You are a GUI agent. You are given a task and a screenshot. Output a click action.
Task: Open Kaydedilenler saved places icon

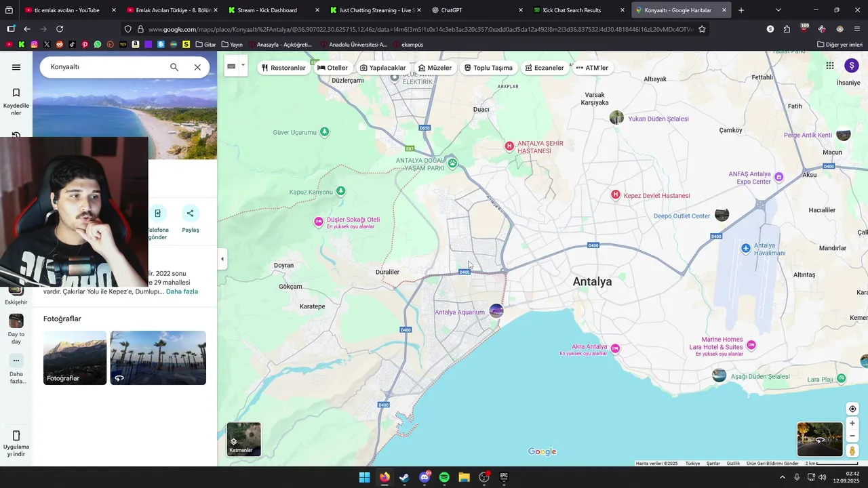pos(16,93)
